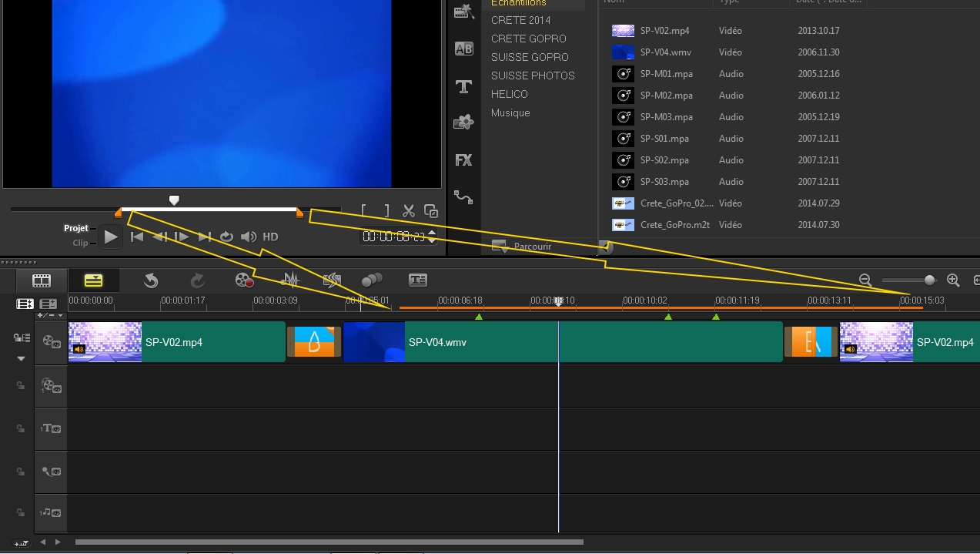Screen dimensions: 980x554
Task: Switch to Storyboard view icon
Action: click(42, 280)
